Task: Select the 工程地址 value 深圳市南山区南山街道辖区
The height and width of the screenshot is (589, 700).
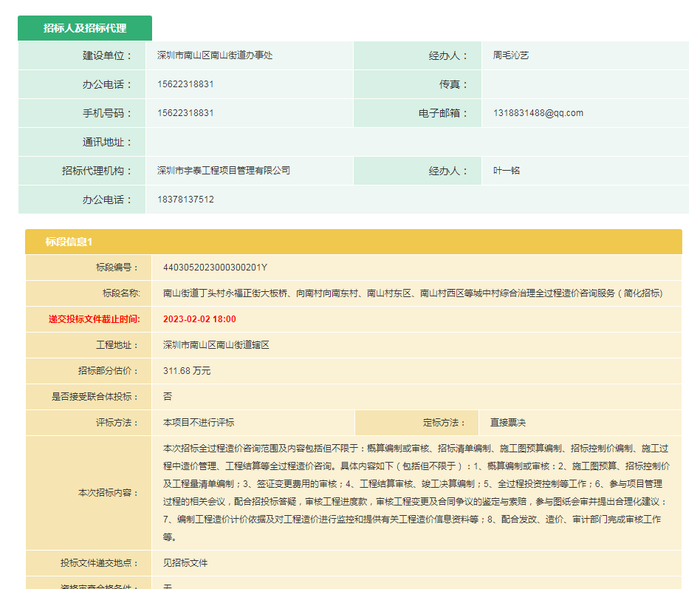Action: point(216,345)
